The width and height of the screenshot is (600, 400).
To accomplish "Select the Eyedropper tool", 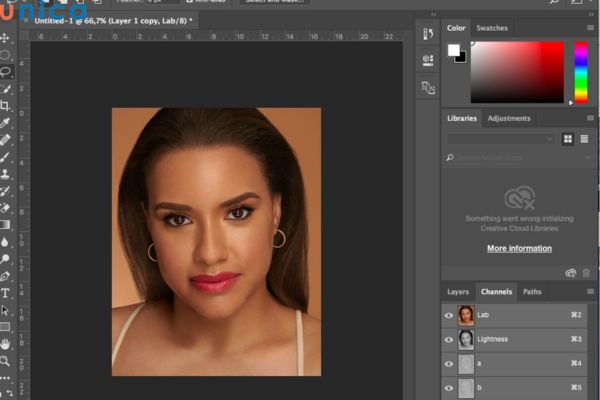I will (6, 123).
